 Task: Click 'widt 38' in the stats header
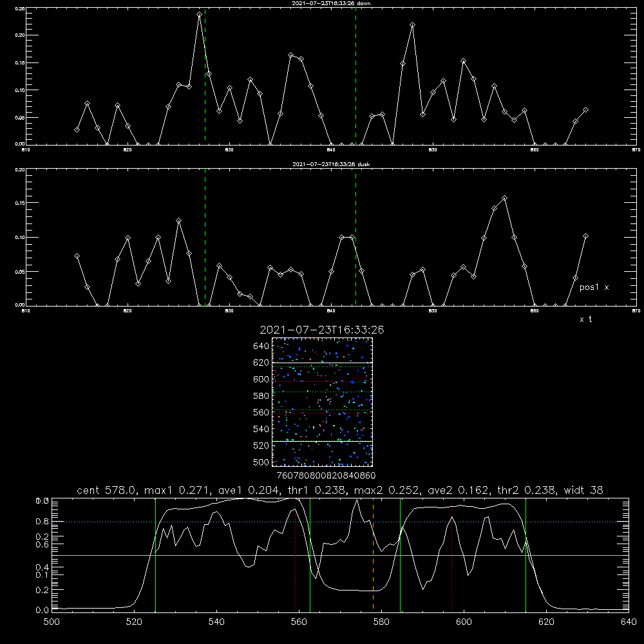coord(583,490)
